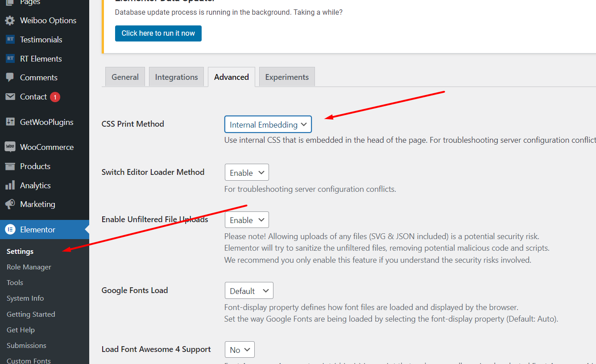Open CSS Print Method dropdown
This screenshot has width=596, height=364.
coord(268,124)
